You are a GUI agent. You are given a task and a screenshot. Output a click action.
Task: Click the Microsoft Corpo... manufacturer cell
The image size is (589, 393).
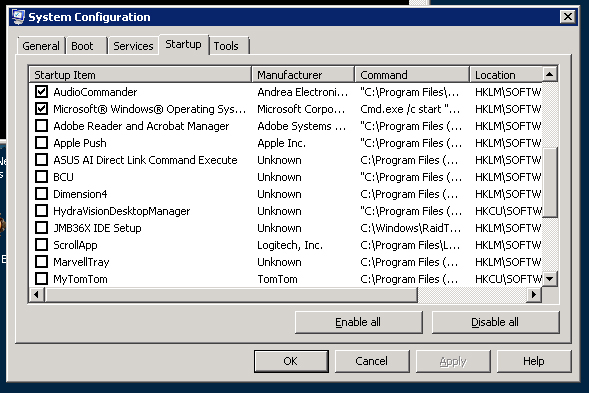pyautogui.click(x=301, y=109)
